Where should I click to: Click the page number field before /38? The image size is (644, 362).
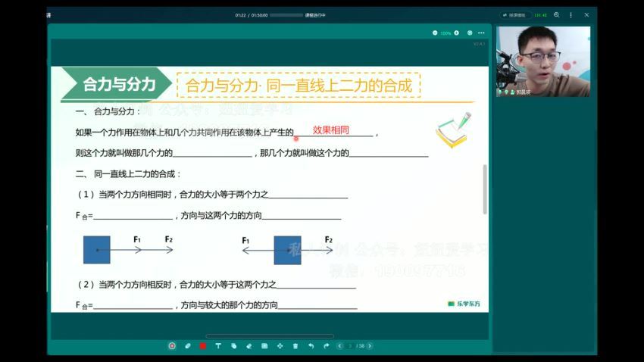click(x=350, y=346)
